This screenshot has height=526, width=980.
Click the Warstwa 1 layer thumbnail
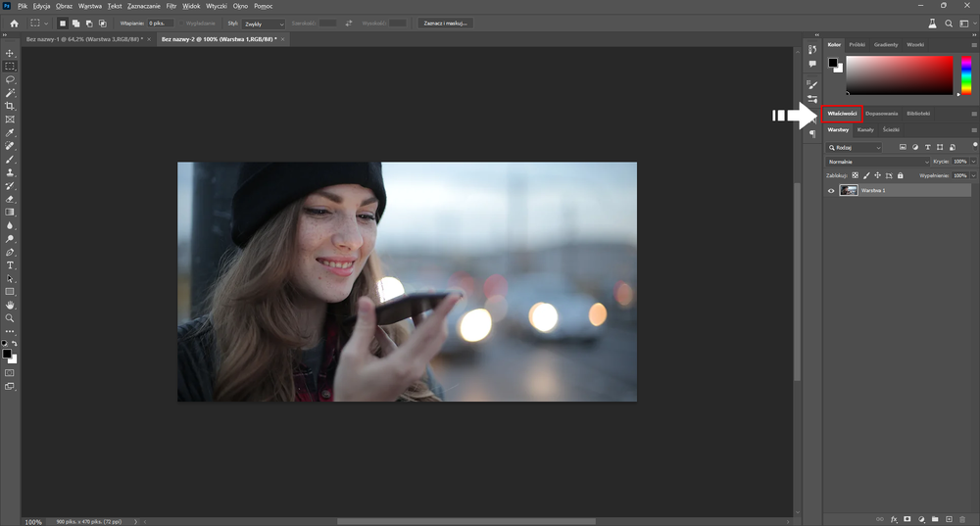pyautogui.click(x=848, y=191)
